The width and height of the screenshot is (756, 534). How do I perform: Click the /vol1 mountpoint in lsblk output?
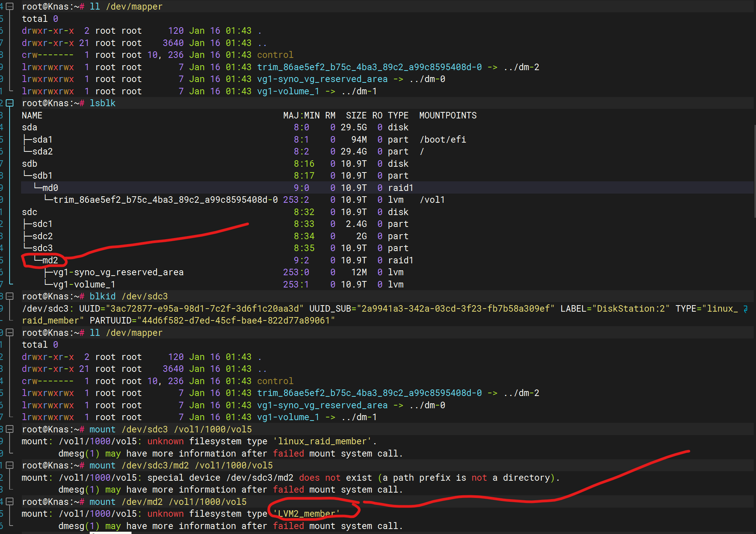pos(432,200)
